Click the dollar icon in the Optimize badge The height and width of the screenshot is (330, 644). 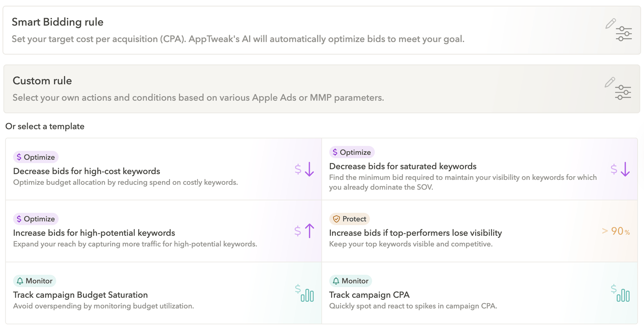click(x=19, y=157)
